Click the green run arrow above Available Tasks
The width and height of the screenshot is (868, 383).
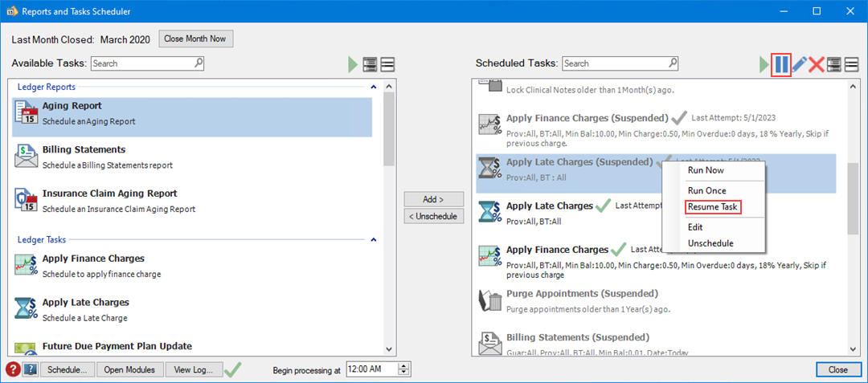(x=353, y=64)
